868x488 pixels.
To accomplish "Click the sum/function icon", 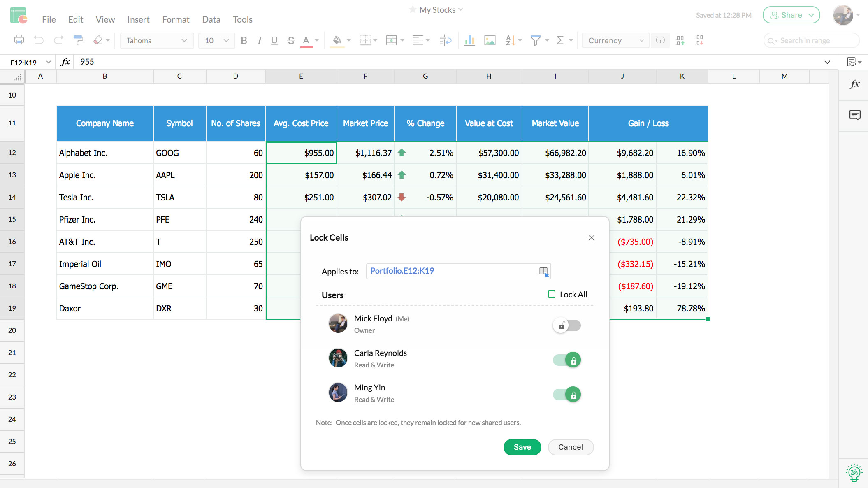I will [x=560, y=41].
